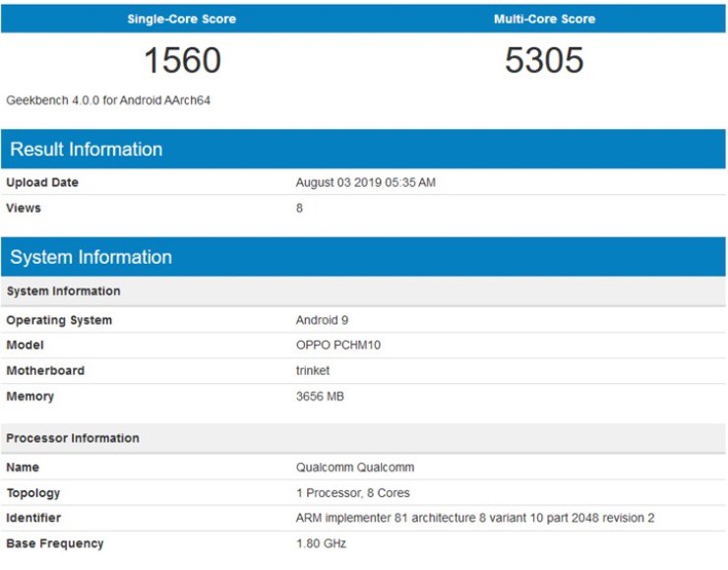Select the Android 9 value
Image resolution: width=728 pixels, height=570 pixels.
[x=322, y=320]
